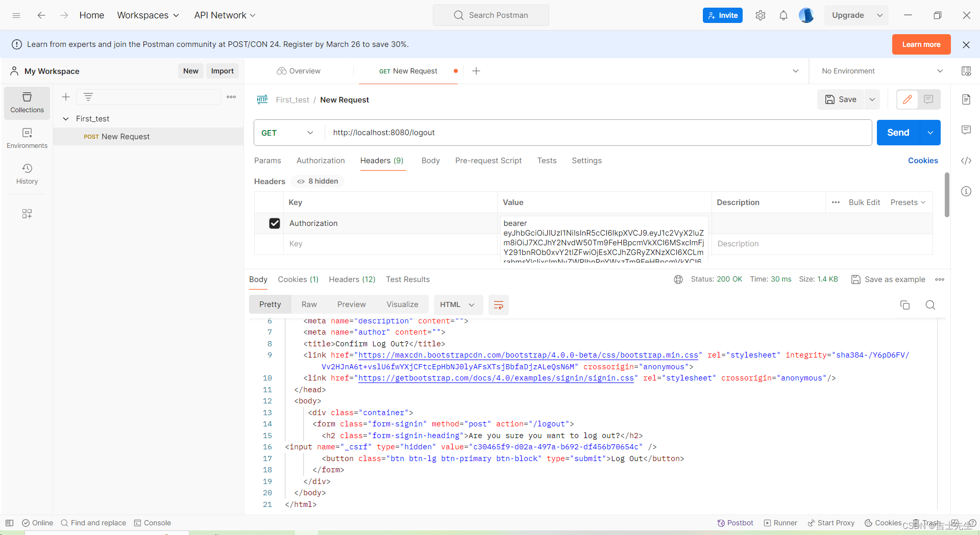The height and width of the screenshot is (535, 980).
Task: Open the GET method dropdown
Action: coord(287,133)
